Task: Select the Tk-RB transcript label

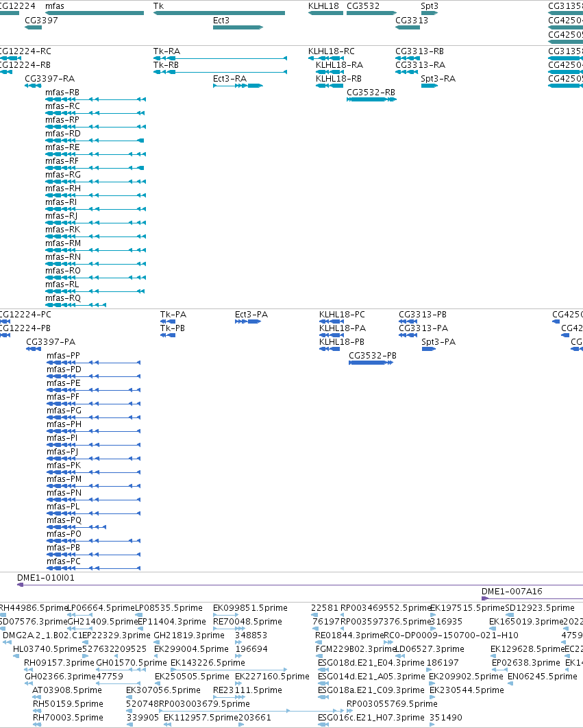Action: [x=166, y=65]
